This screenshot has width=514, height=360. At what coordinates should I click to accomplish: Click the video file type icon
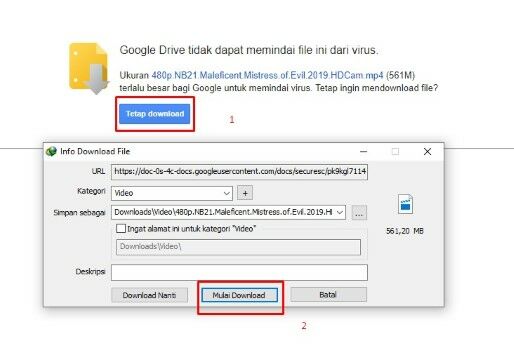(405, 204)
